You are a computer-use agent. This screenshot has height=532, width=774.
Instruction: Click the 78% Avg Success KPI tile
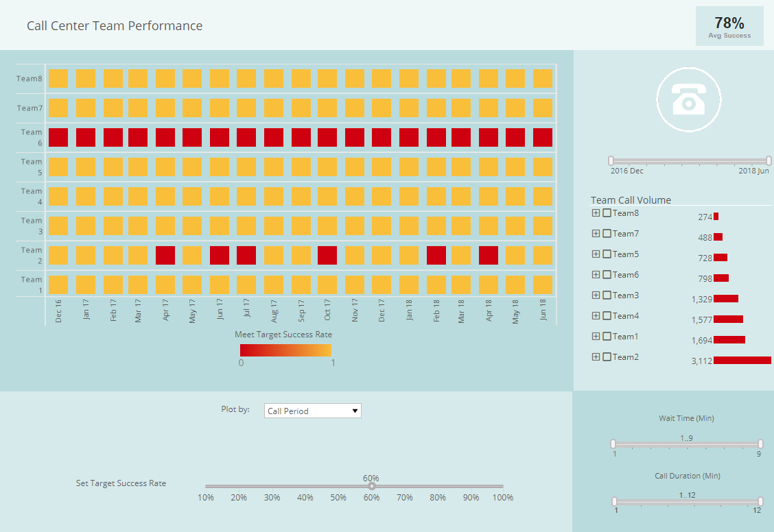(x=729, y=26)
